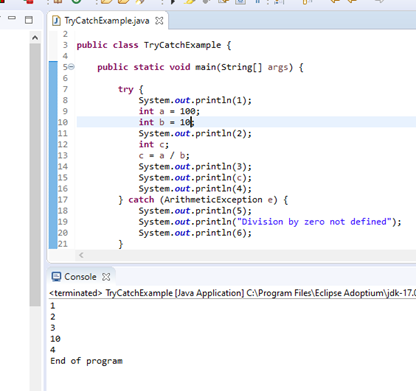Click the left panel's scroll-up arrow
This screenshot has height=391, width=416.
coord(35,38)
